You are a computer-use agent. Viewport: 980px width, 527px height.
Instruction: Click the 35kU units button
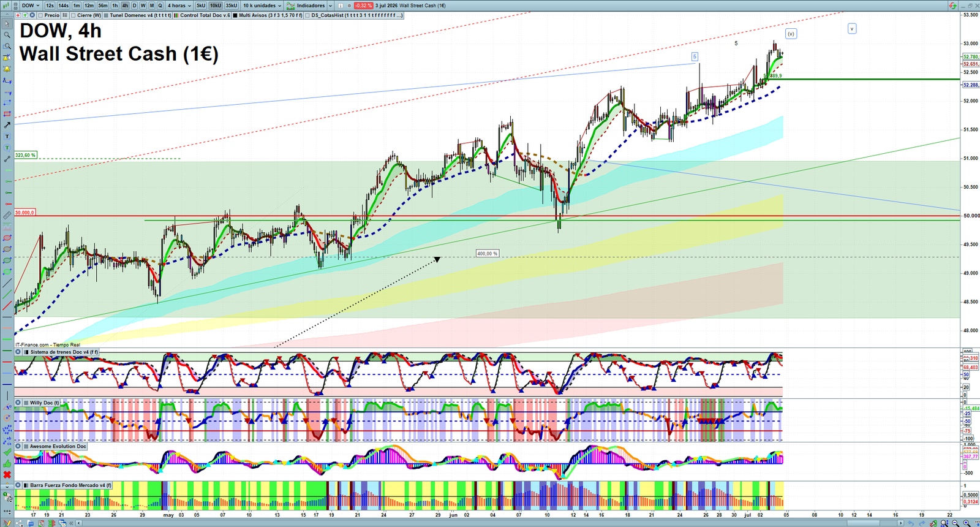(x=231, y=6)
